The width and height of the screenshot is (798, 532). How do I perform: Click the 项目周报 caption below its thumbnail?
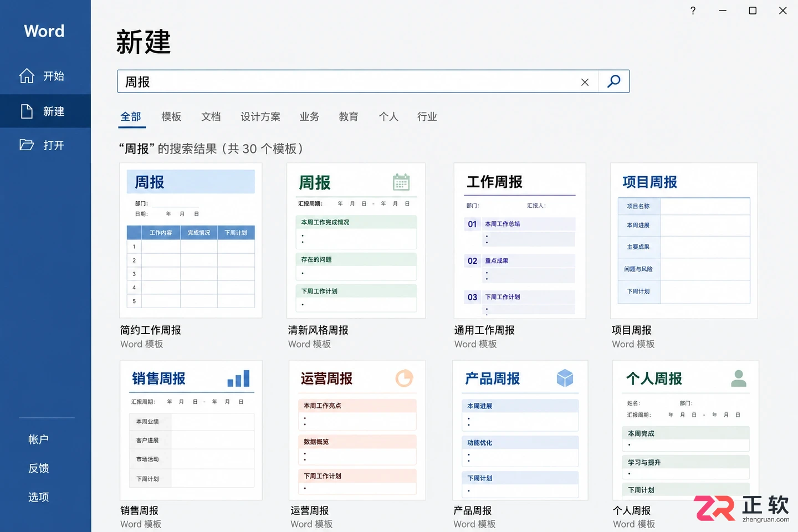pos(632,330)
